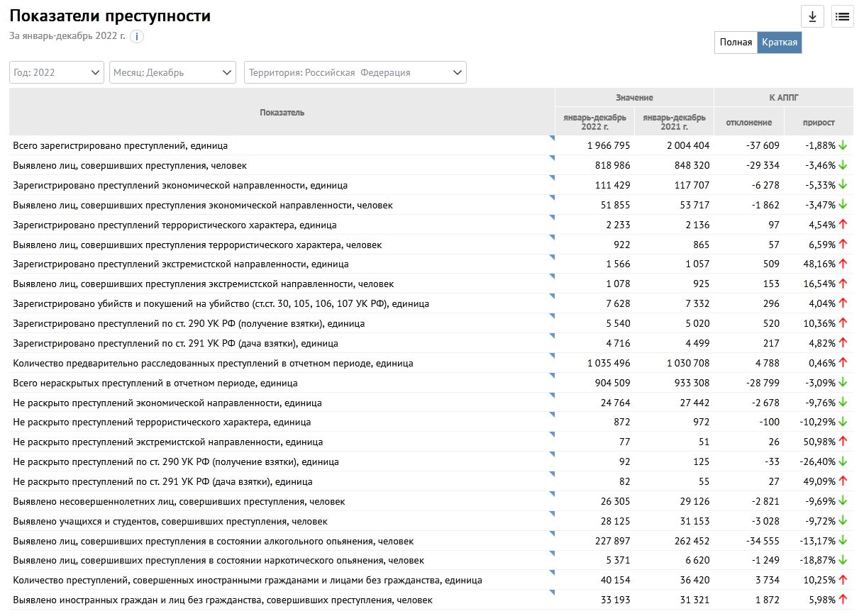Select 'Зарегистрировано преступлений по ст. 291 УК РФ' label
The height and width of the screenshot is (616, 864).
tap(175, 343)
